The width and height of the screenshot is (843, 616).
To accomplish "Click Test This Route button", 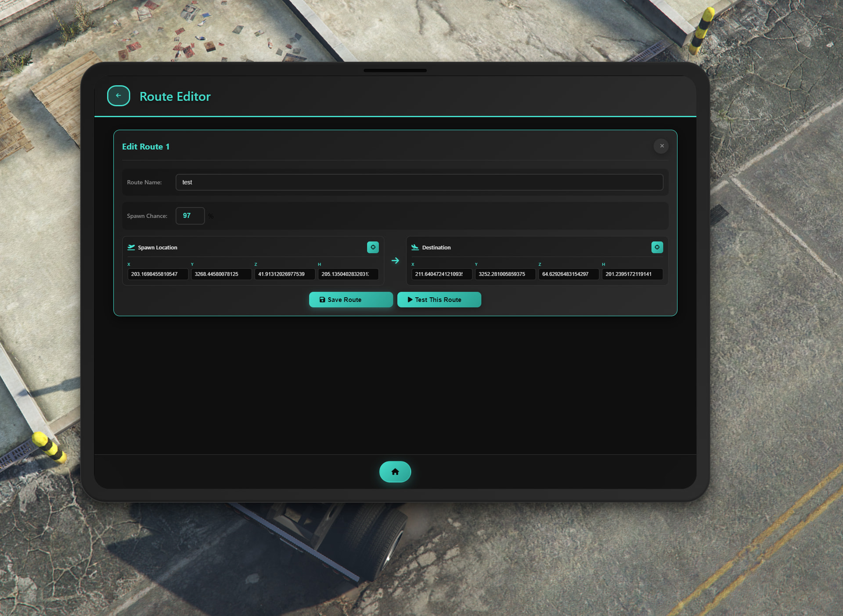I will coord(439,299).
